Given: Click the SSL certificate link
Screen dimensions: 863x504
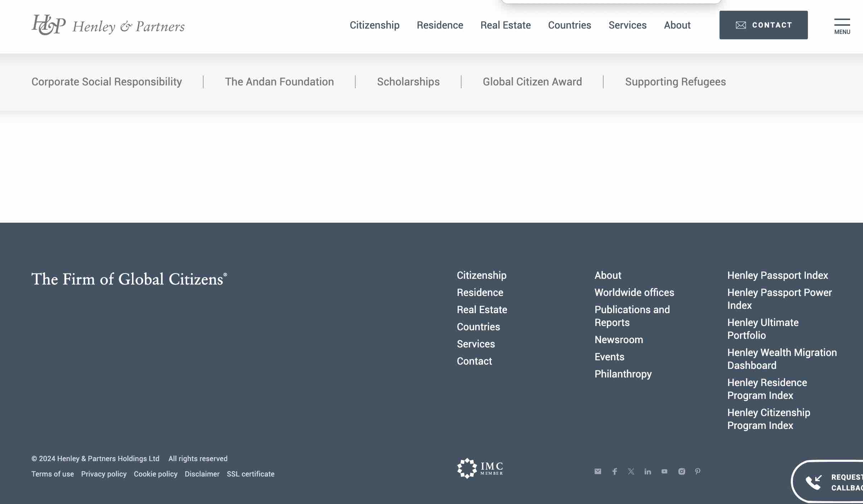Looking at the screenshot, I should point(250,474).
